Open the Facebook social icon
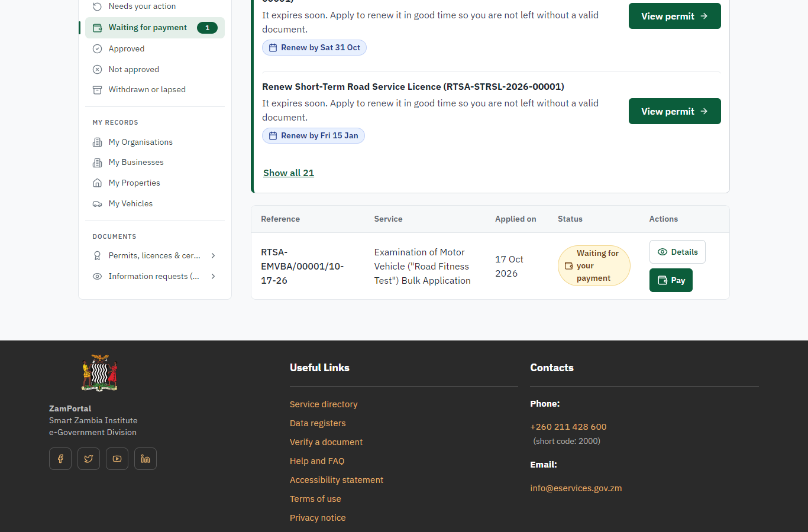The width and height of the screenshot is (808, 532). (x=60, y=459)
